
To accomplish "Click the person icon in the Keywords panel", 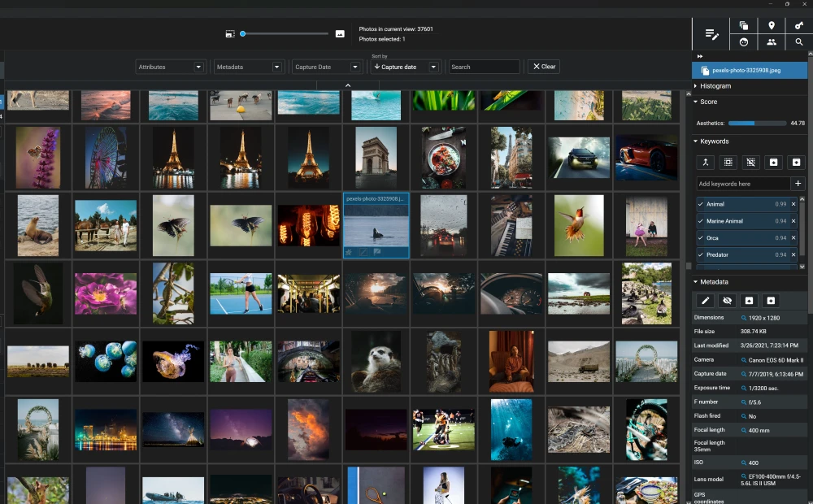I will (x=706, y=163).
